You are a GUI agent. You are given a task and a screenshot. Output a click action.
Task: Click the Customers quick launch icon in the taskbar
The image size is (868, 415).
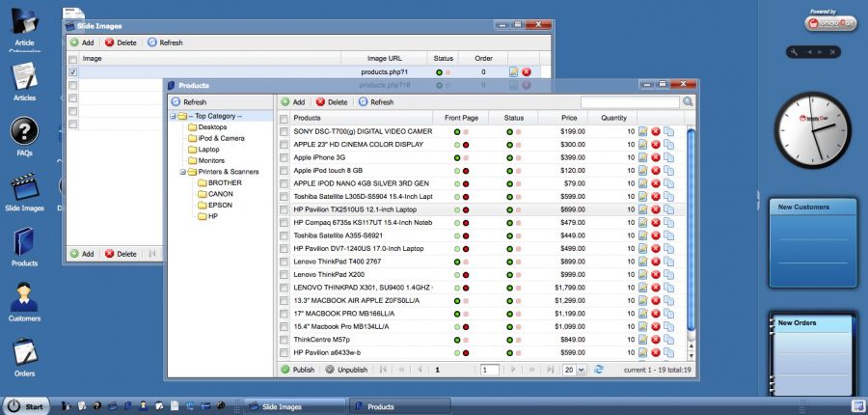coord(144,406)
